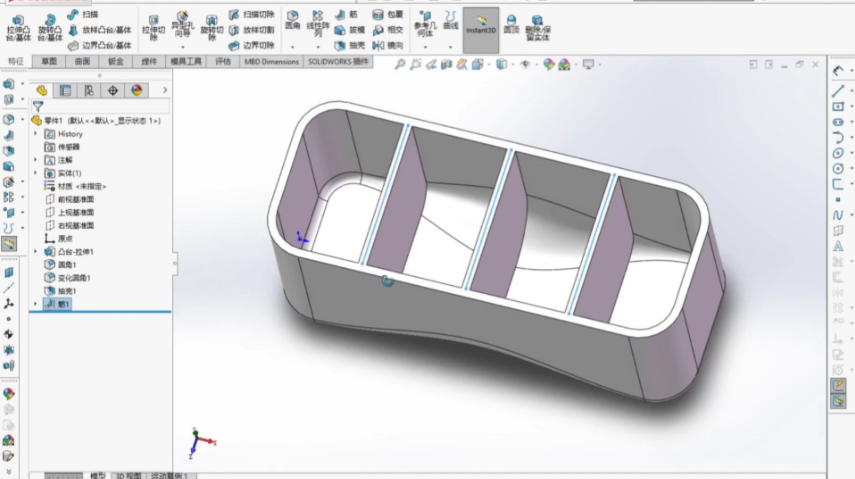Click the zoom-to-fit magnifier in view toolbar
855x479 pixels.
[400, 64]
